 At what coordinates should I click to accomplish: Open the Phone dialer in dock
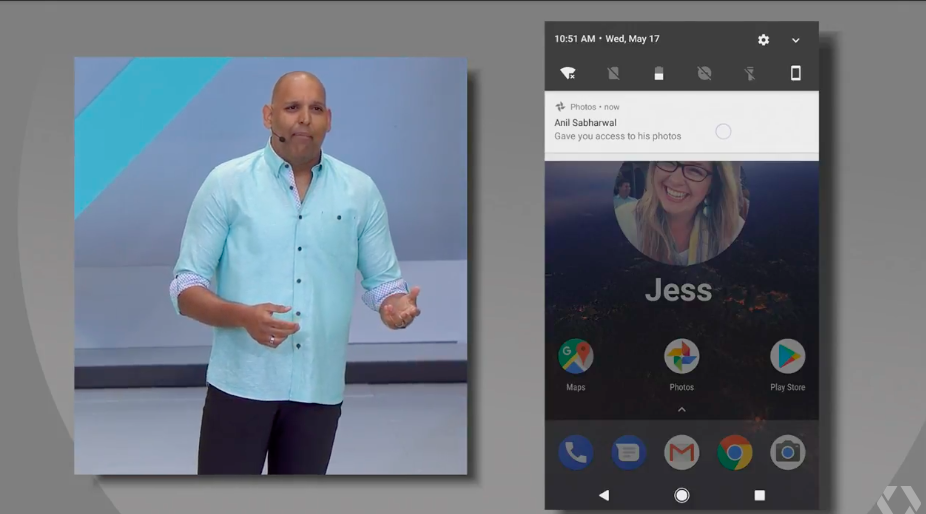click(x=576, y=453)
